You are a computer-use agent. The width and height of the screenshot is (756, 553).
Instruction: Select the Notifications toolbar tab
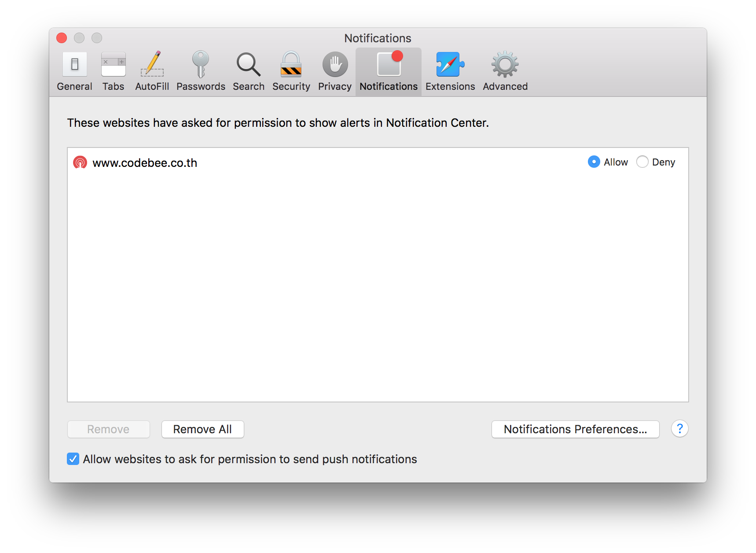[389, 71]
